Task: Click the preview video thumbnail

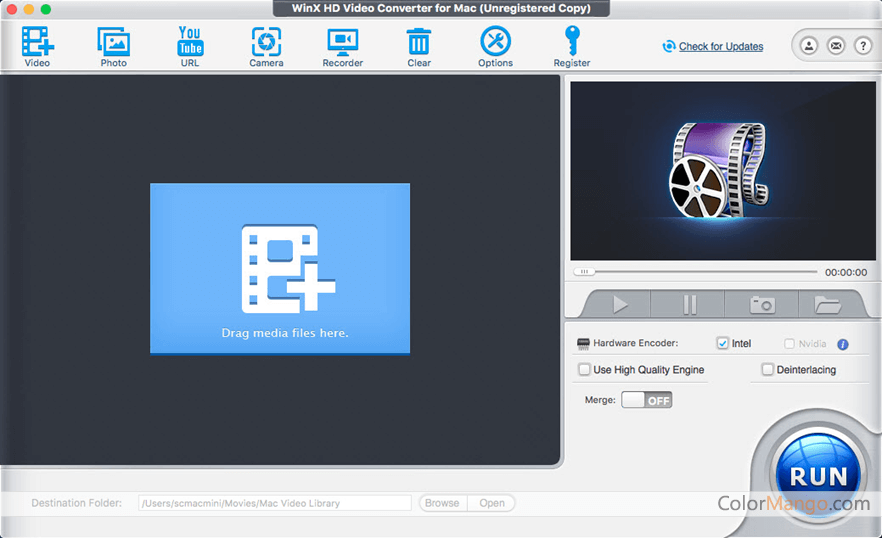Action: point(723,171)
